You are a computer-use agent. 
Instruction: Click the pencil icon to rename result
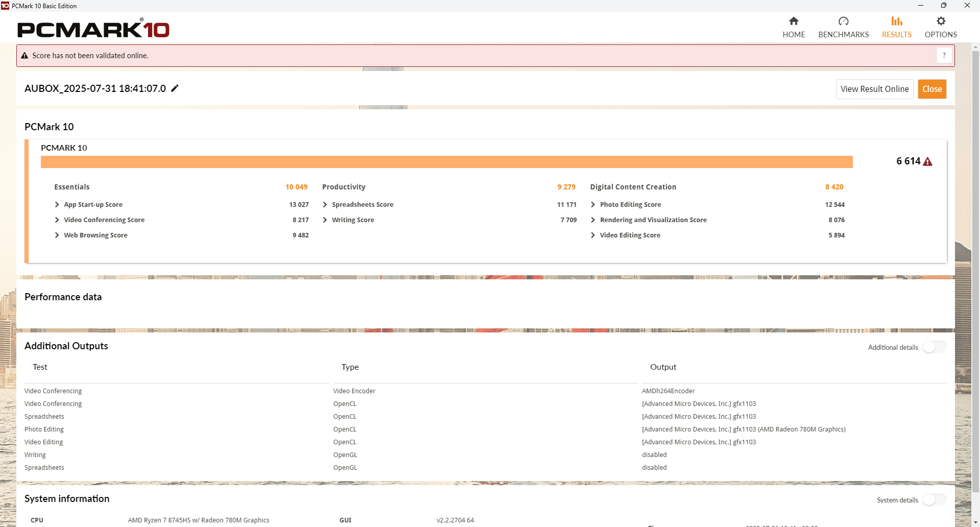pyautogui.click(x=175, y=88)
